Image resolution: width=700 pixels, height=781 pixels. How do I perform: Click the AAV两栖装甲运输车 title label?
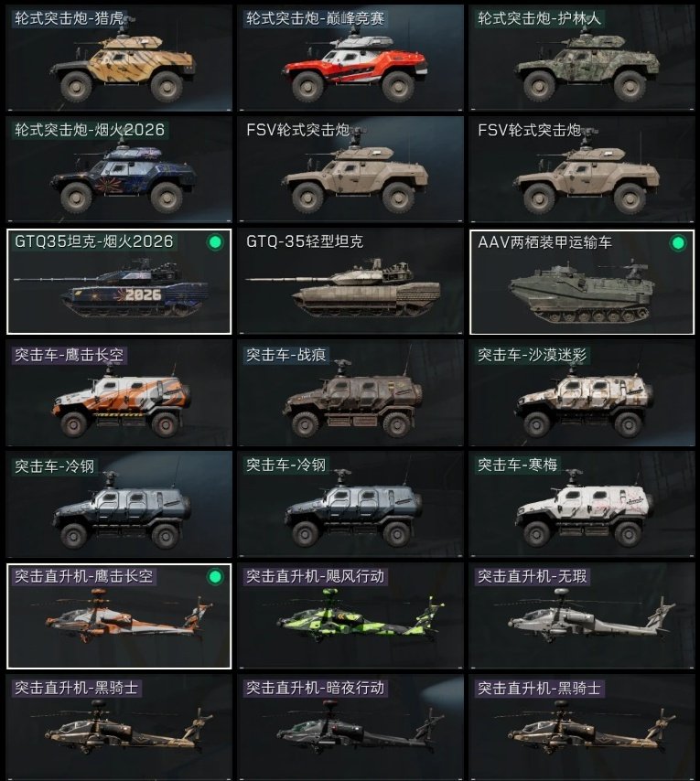[x=544, y=242]
